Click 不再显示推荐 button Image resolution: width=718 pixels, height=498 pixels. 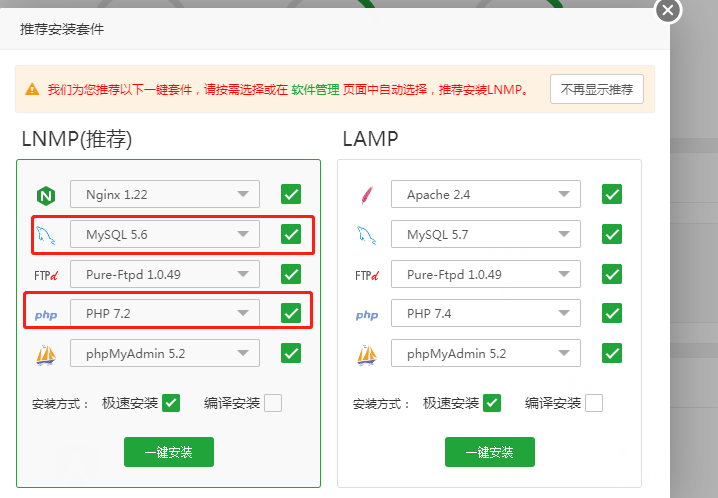pos(597,89)
